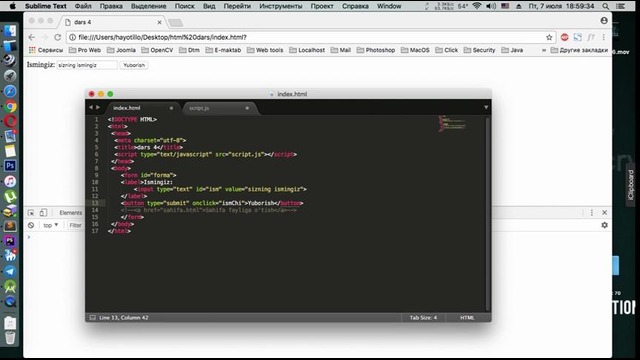Open the Проект menu
This screenshot has height=360, width=640.
point(322,6)
